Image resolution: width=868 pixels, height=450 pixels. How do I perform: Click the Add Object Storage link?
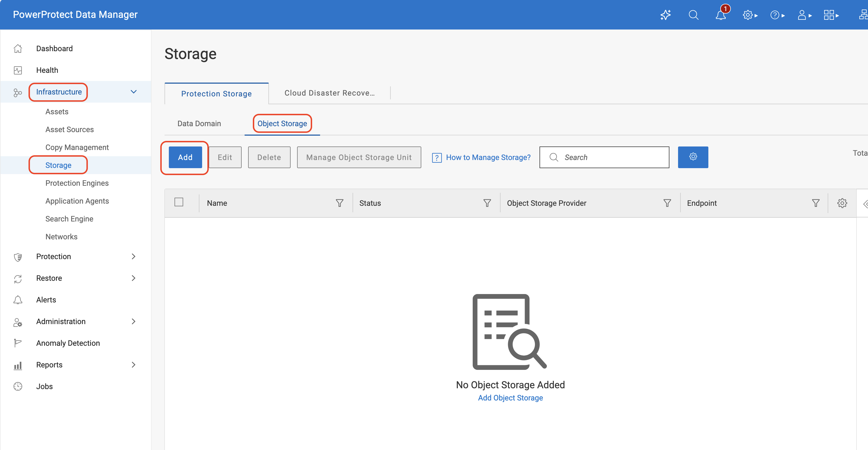(511, 398)
